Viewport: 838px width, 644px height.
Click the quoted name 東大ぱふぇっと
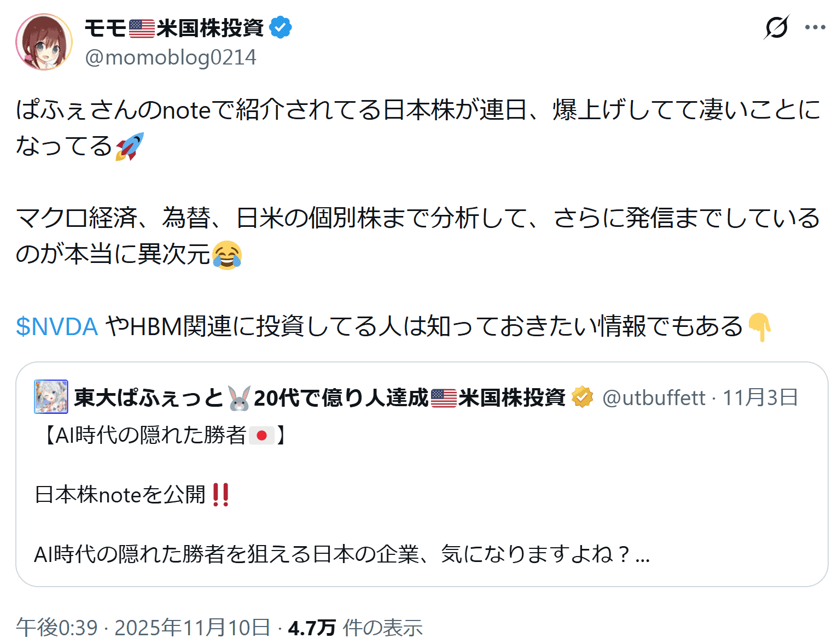pos(149,397)
